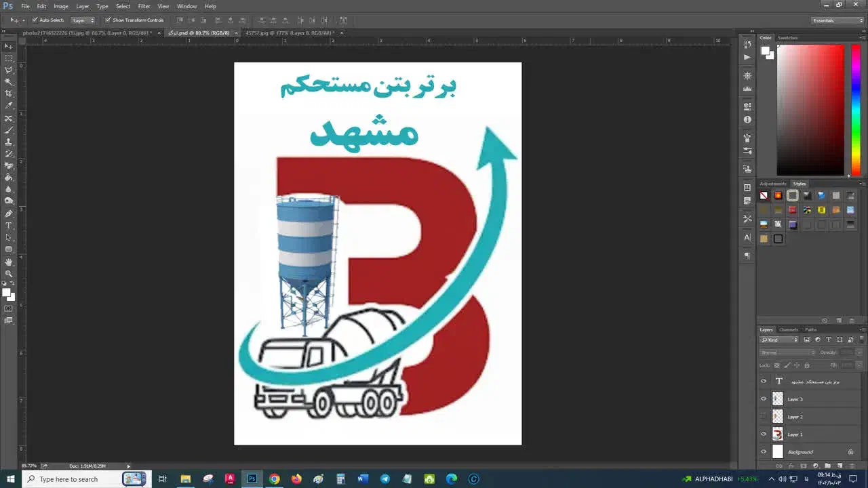Activate the Zoom tool

[9, 274]
